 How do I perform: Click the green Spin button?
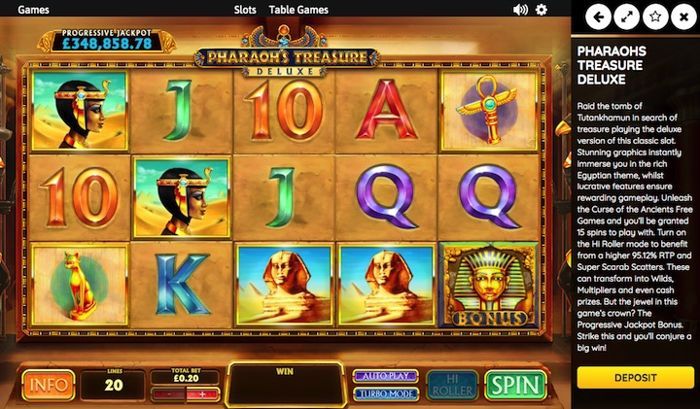tap(516, 385)
